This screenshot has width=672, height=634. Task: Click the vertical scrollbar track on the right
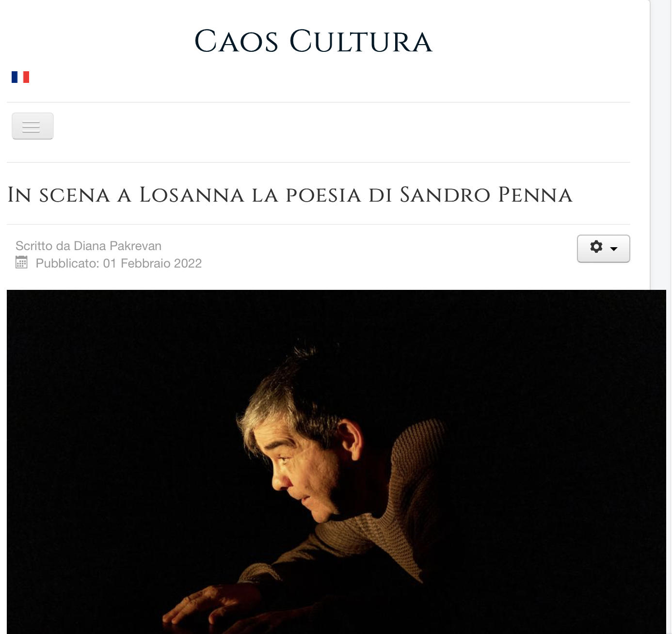[x=661, y=145]
